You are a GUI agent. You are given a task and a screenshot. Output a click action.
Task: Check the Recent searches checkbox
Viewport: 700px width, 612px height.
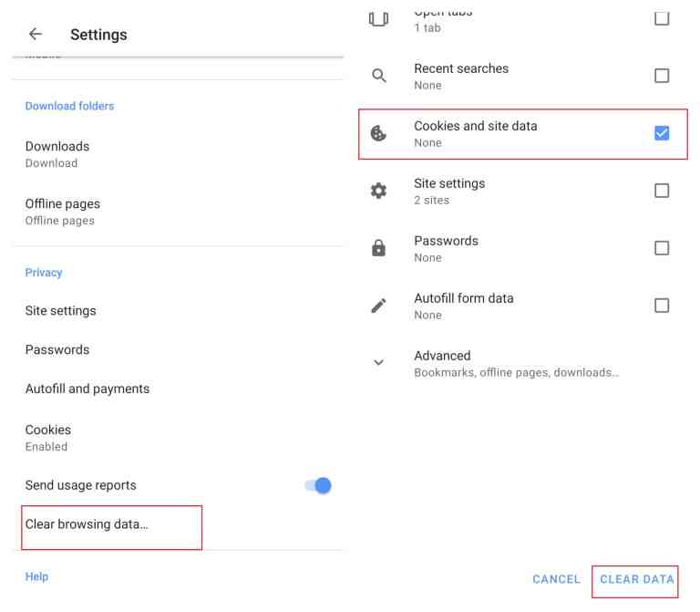(x=662, y=76)
